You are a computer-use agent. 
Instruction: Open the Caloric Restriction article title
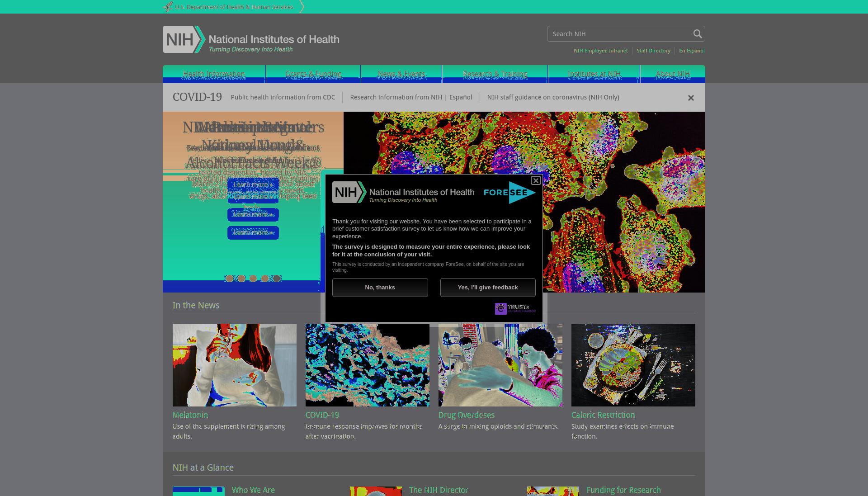click(603, 415)
